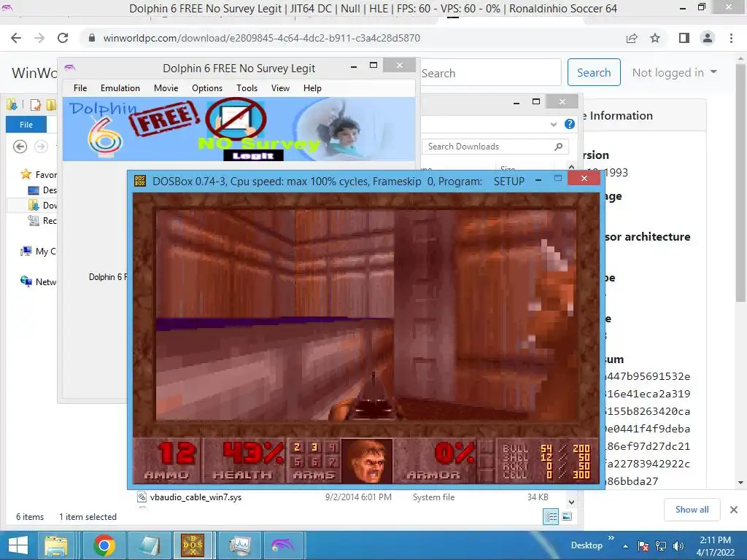Click the file list scroll down arrow
Image resolution: width=747 pixels, height=560 pixels.
click(572, 502)
